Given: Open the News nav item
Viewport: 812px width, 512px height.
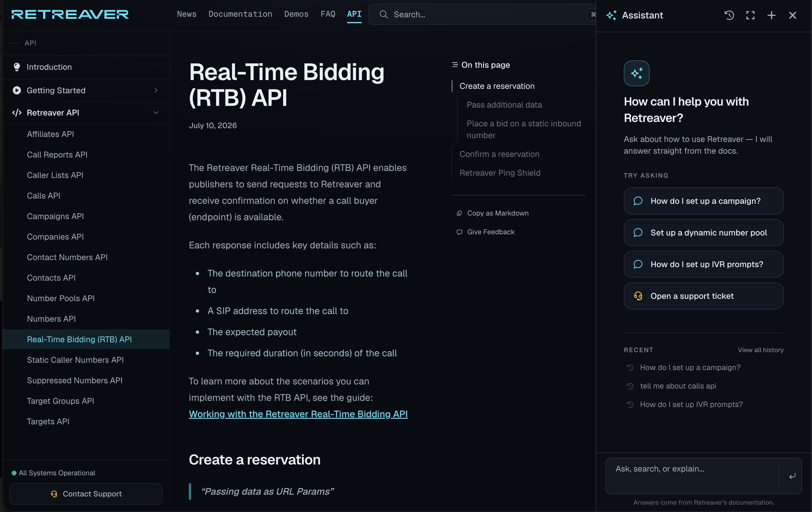Looking at the screenshot, I should (x=186, y=14).
